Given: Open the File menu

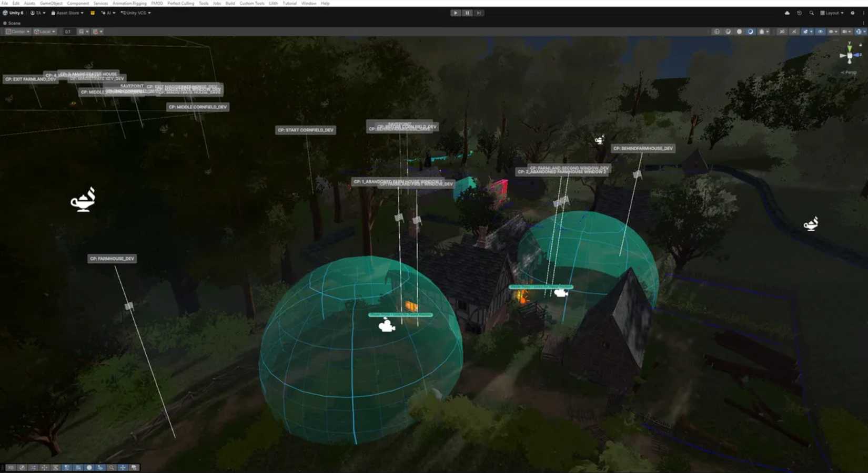Looking at the screenshot, I should pos(5,3).
